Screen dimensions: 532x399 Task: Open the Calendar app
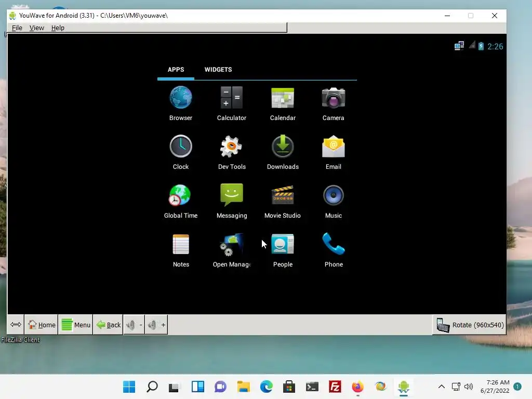[x=283, y=103]
